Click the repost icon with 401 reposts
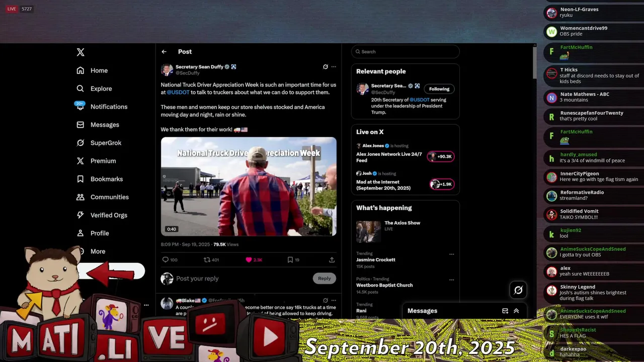The image size is (644, 362). (x=206, y=260)
